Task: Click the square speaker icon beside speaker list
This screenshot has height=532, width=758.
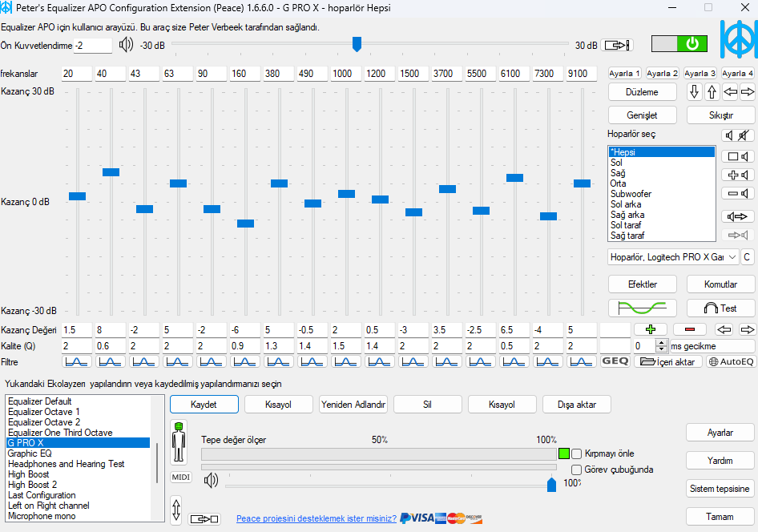Action: tap(738, 156)
